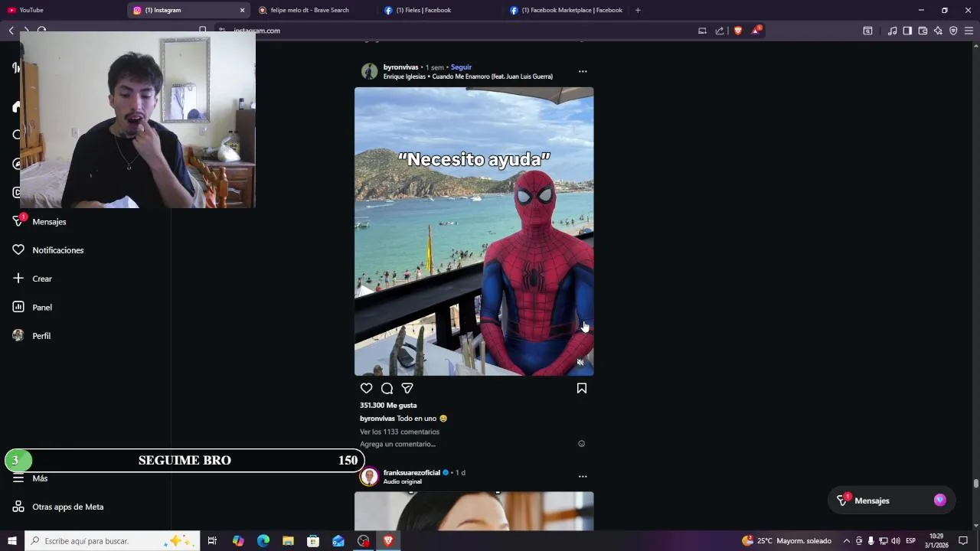Open the byronvivas avatar picture
This screenshot has width=980, height=551.
coord(370,72)
